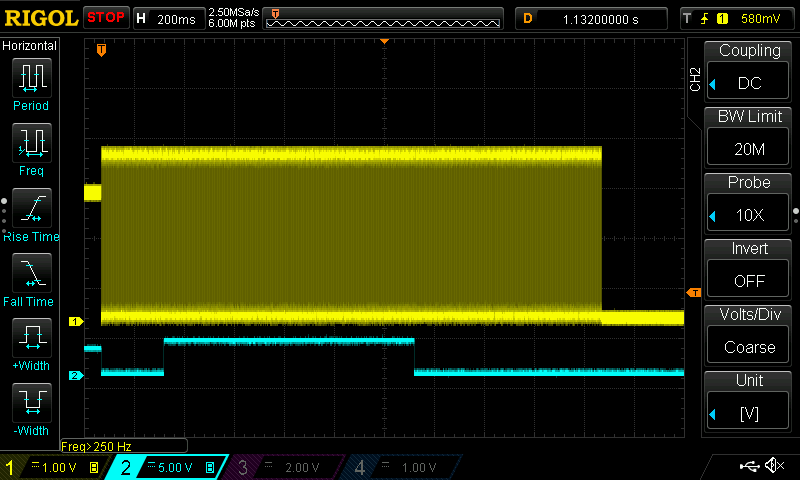Click the USB connection status icon
The height and width of the screenshot is (480, 800).
pyautogui.click(x=749, y=466)
